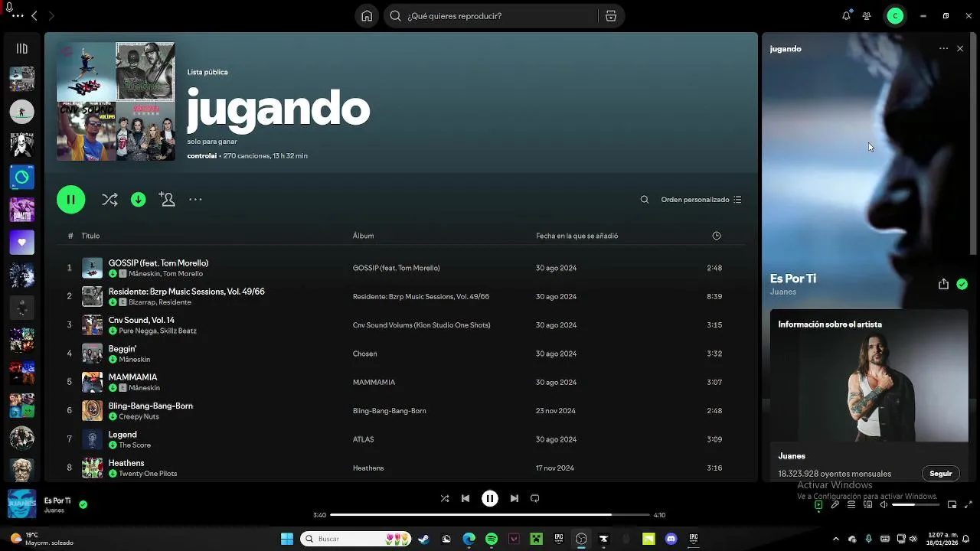Pause playback in bottom player bar

490,498
